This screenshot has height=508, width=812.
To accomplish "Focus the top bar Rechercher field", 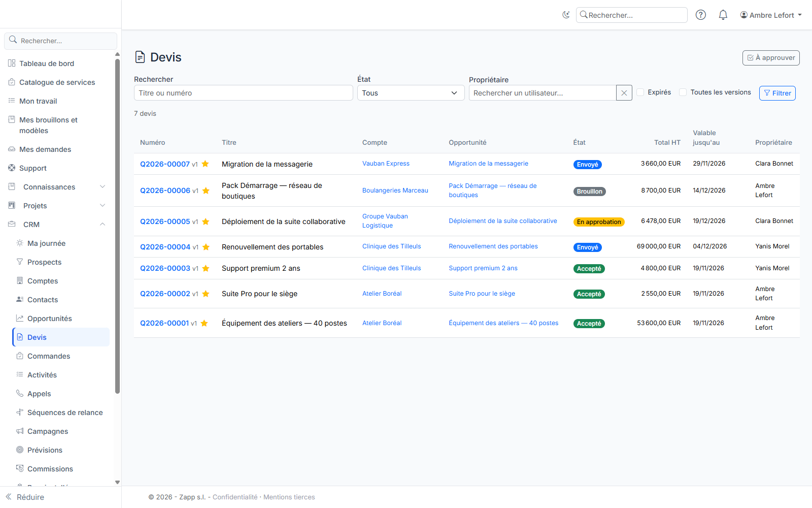I will tap(632, 15).
